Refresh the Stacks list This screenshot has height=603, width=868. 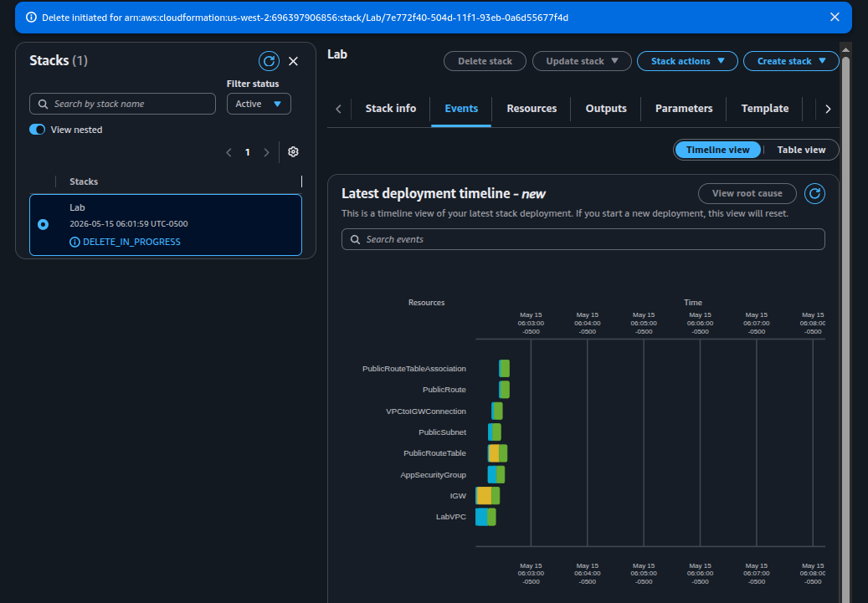coord(269,61)
